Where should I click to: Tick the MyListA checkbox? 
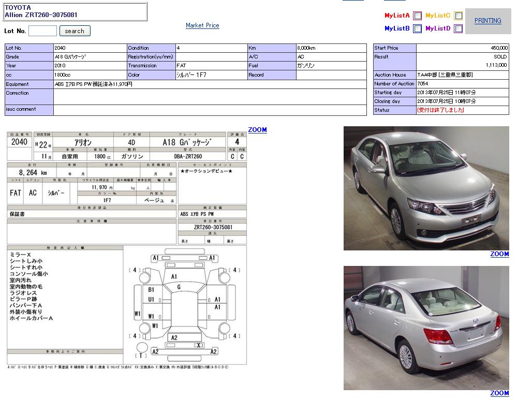pyautogui.click(x=417, y=16)
